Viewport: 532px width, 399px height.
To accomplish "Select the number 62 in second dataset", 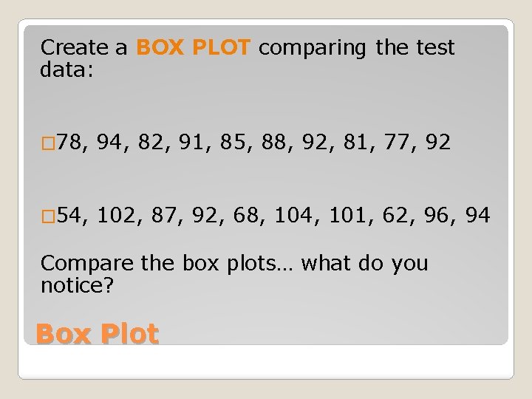I will tap(395, 215).
